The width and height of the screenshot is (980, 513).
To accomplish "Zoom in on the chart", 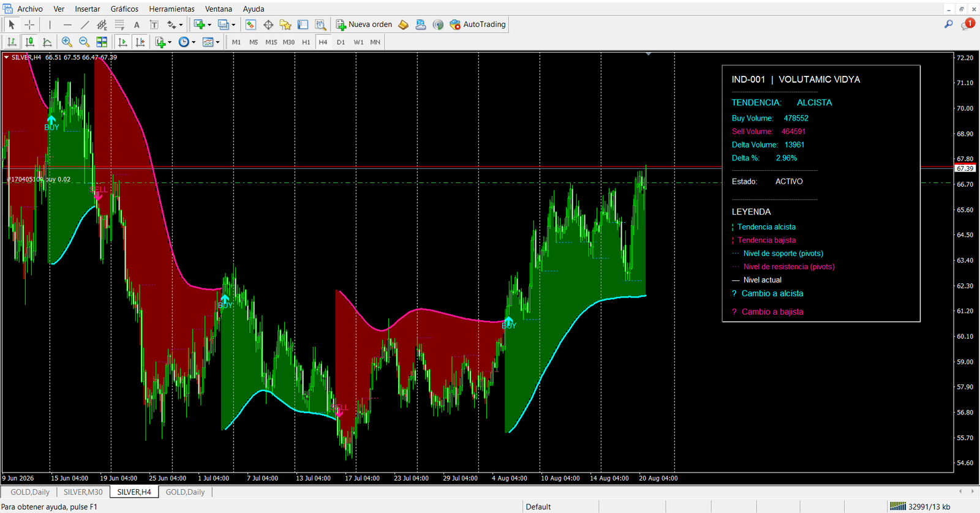I will [x=67, y=42].
